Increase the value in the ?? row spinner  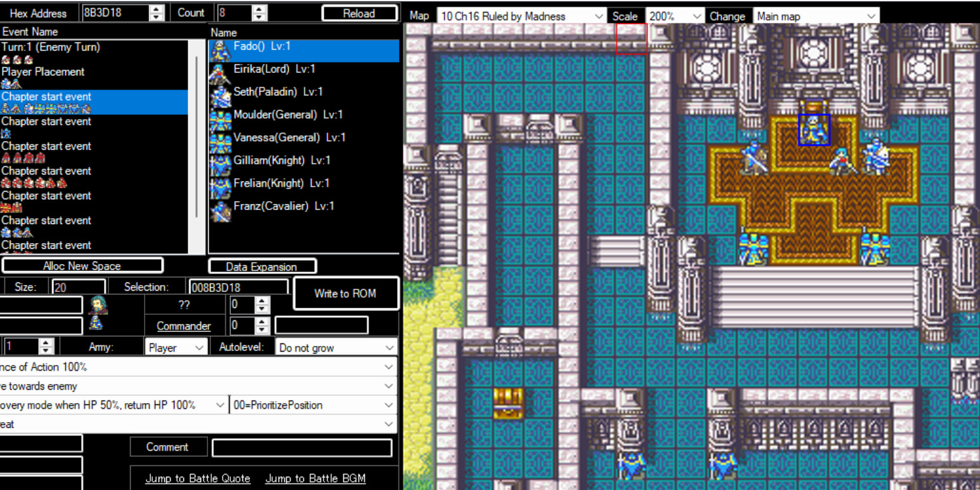tap(263, 301)
